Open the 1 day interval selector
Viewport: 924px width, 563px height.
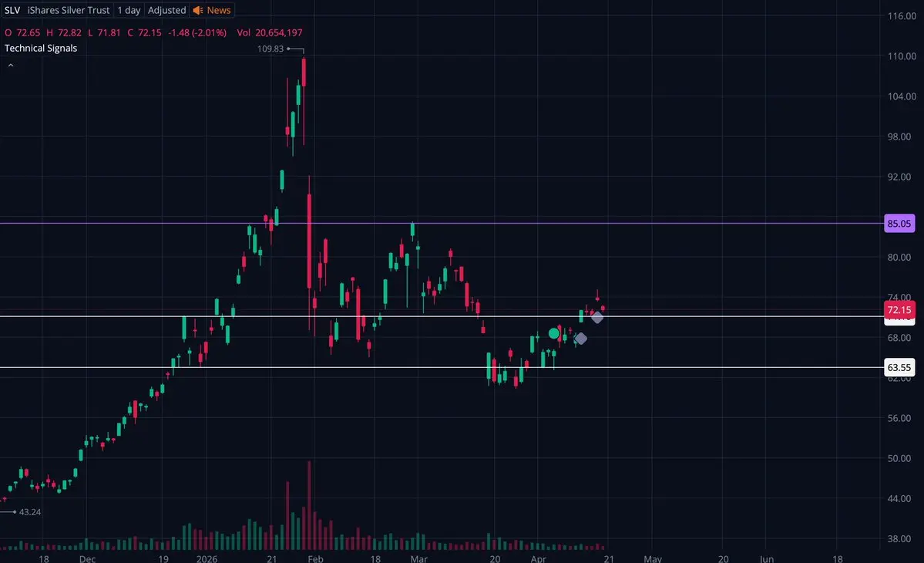(129, 10)
